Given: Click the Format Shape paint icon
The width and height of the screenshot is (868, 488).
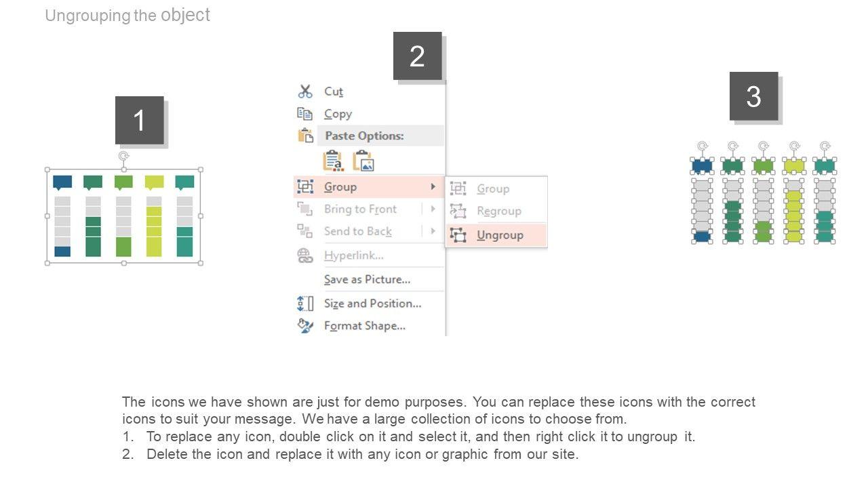Looking at the screenshot, I should point(305,326).
